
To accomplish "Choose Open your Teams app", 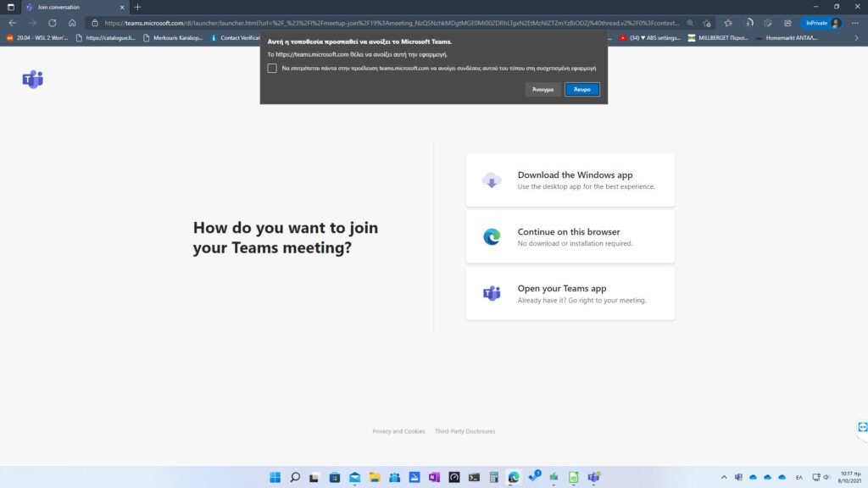I will click(570, 294).
